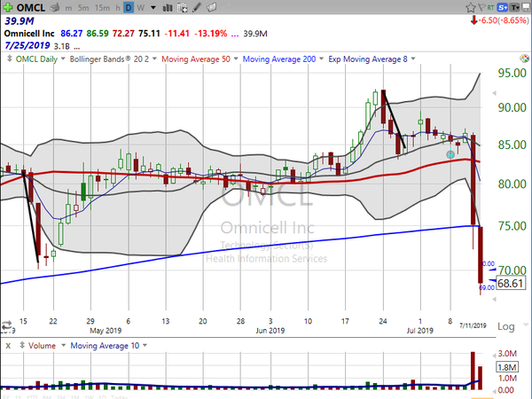Screen dimensions: 532x399
Task: Toggle the Log scale option
Action: (506, 326)
